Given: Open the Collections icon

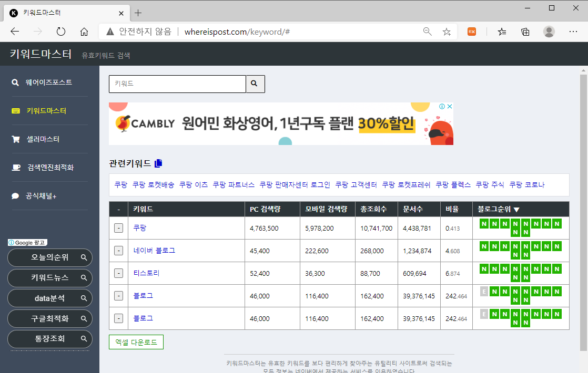Looking at the screenshot, I should [x=525, y=32].
